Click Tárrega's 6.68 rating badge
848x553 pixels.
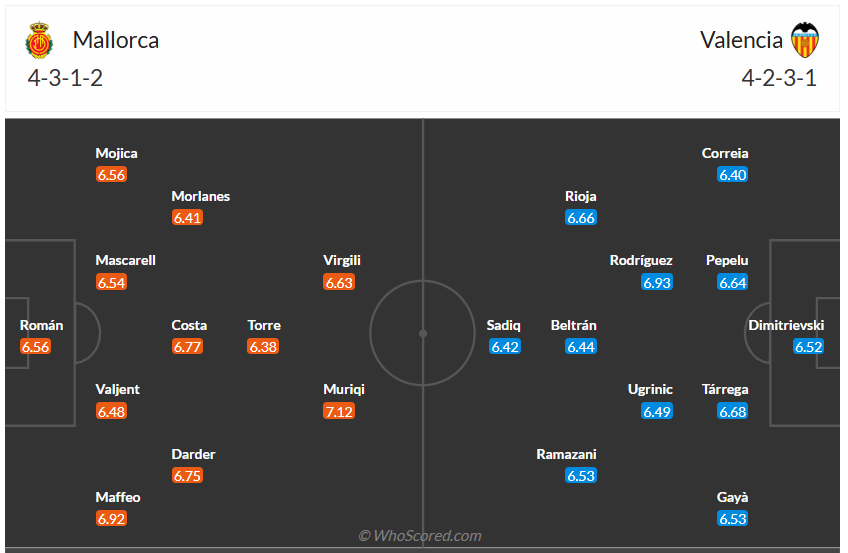click(733, 411)
